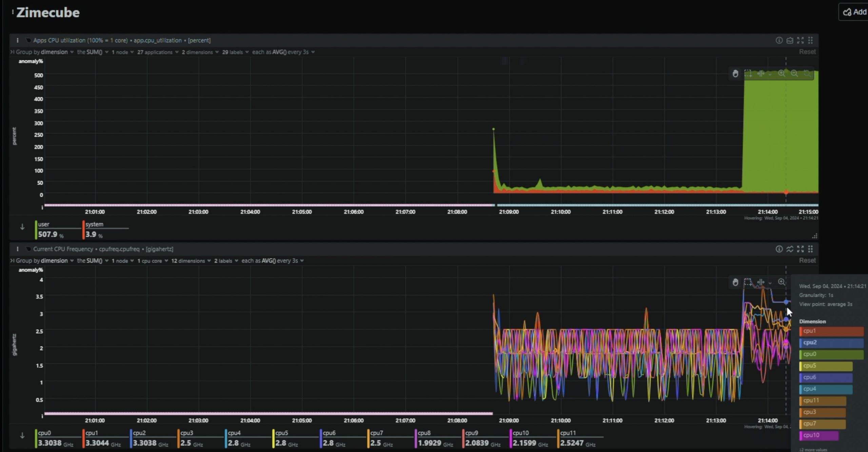Viewport: 868px width, 452px height.
Task: Expand Apps CPU utilization chart to fullscreen
Action: pyautogui.click(x=800, y=40)
